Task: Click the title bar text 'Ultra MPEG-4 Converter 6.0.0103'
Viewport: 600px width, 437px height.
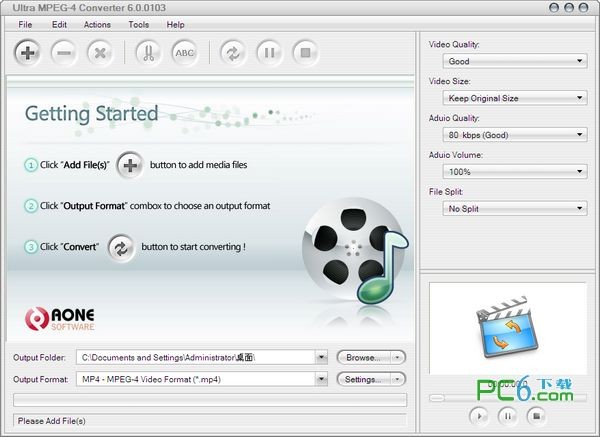Action: click(x=89, y=8)
